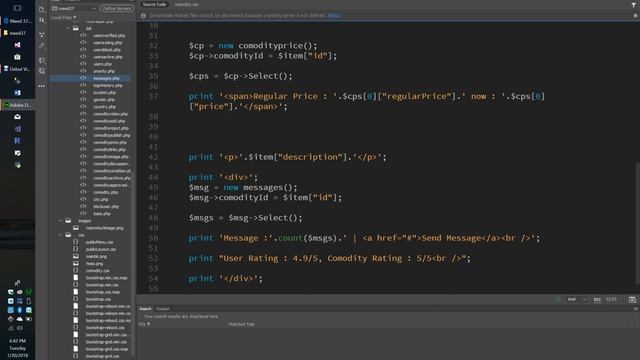Collapse the css folder in the file tree
Screen dimensions: 640x360
(x=60, y=235)
